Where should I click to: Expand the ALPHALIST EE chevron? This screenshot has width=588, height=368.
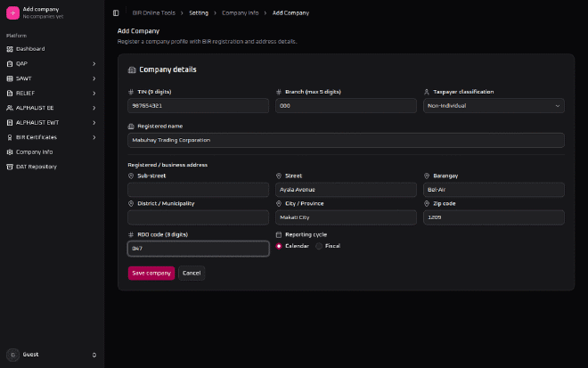(94, 108)
